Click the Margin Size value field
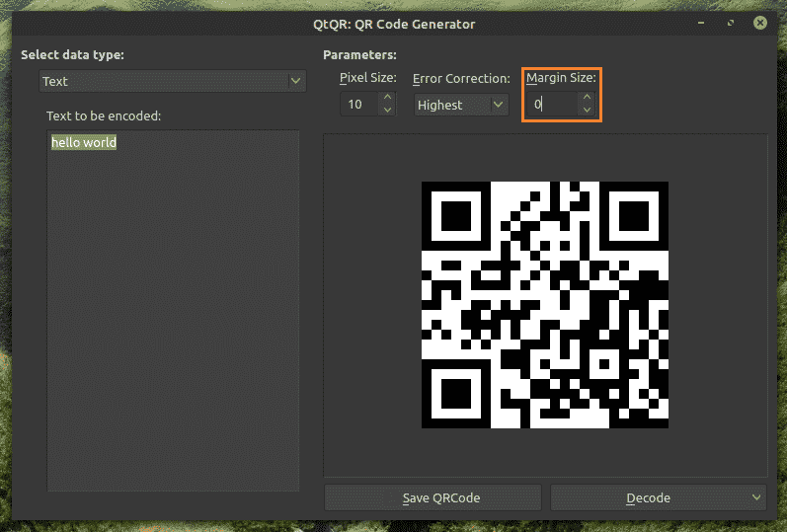The image size is (787, 532). point(550,105)
